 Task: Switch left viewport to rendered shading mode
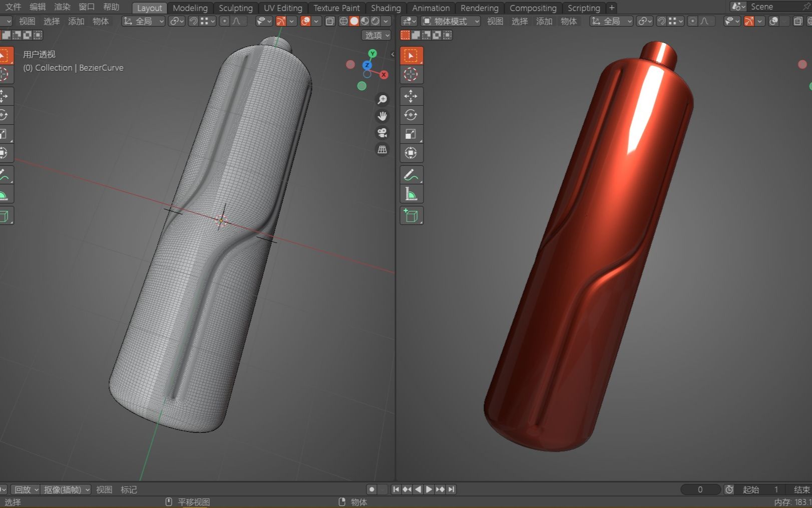[x=376, y=21]
